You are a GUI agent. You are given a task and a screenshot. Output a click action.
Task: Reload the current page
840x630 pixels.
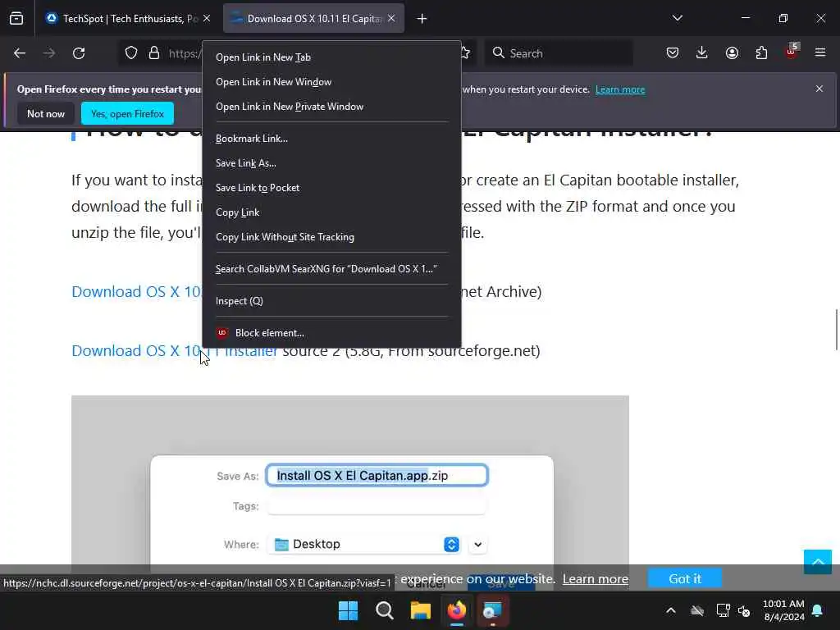point(79,53)
